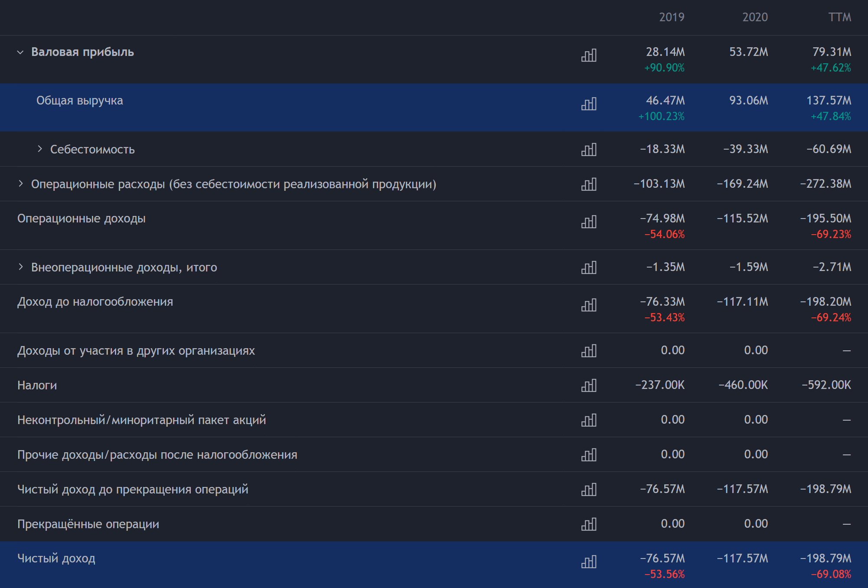
Task: Select the 2019 column header
Action: pyautogui.click(x=672, y=17)
